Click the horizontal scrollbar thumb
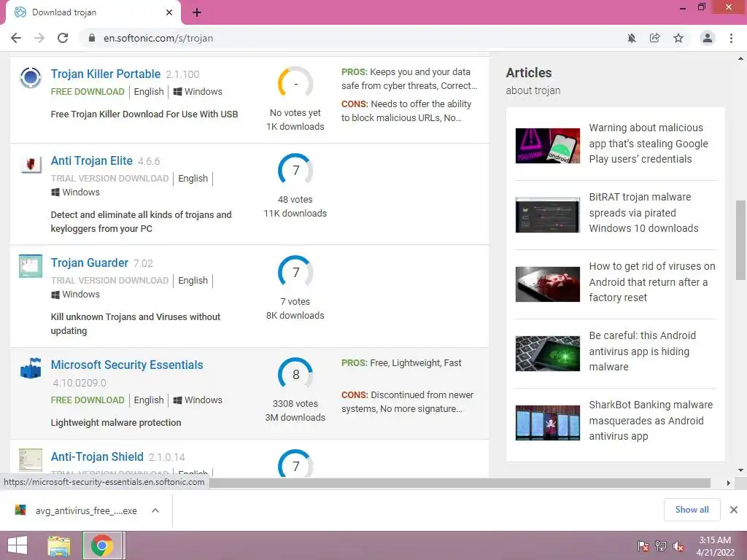747x560 pixels. [x=460, y=483]
